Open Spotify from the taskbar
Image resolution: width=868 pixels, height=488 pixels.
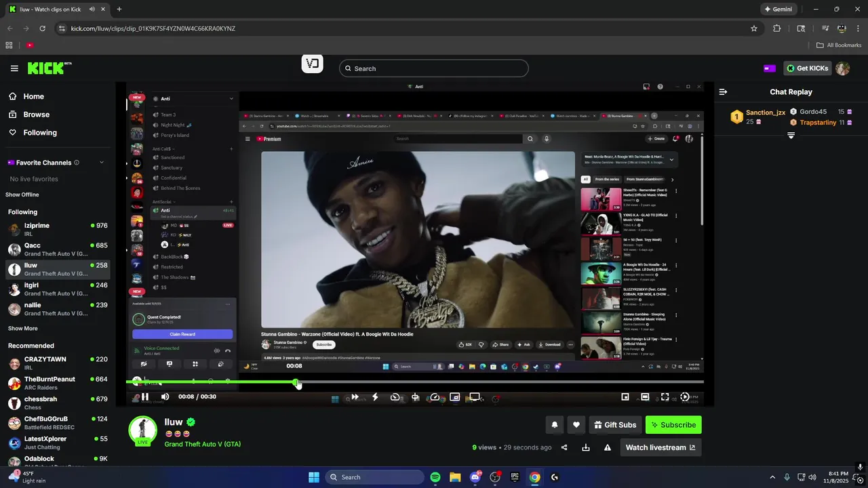pyautogui.click(x=435, y=477)
